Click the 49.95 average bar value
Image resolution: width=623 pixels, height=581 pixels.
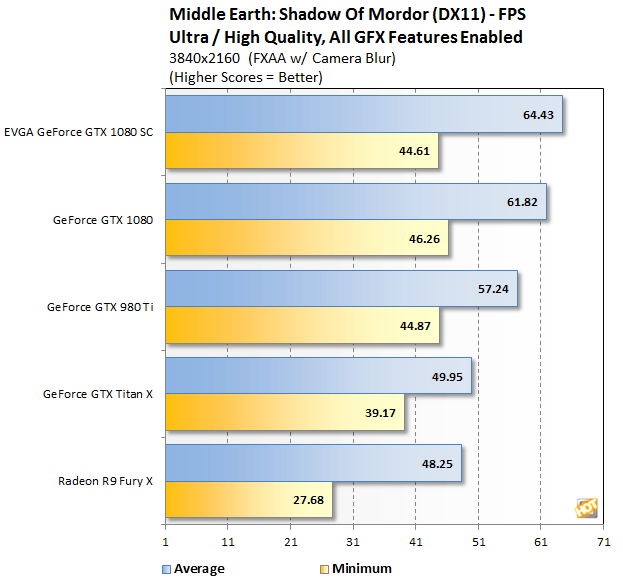(x=447, y=377)
